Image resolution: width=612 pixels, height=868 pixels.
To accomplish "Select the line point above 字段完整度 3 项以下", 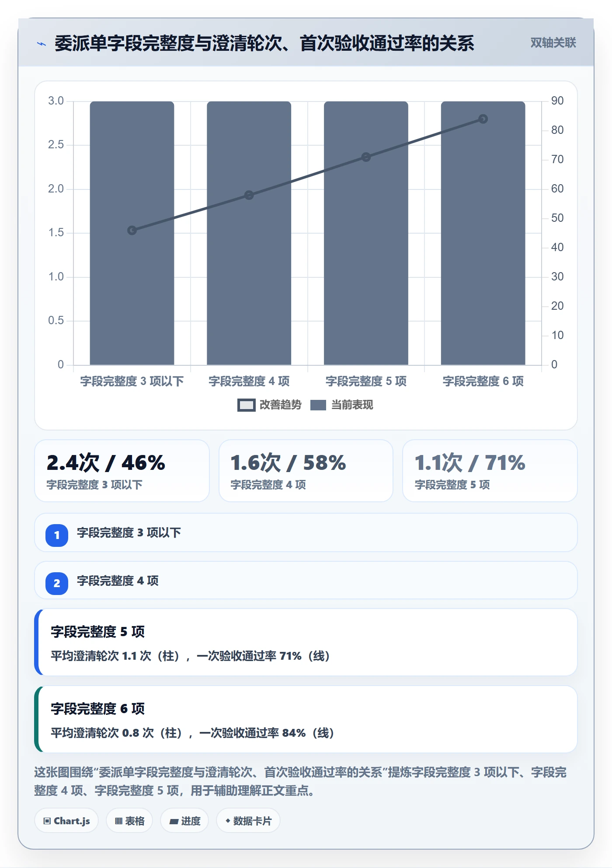I will point(132,230).
